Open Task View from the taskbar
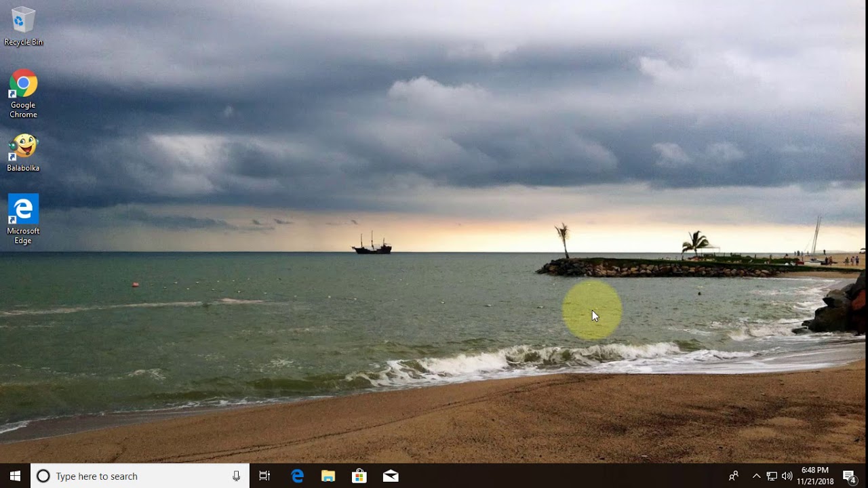This screenshot has height=488, width=868. point(264,476)
